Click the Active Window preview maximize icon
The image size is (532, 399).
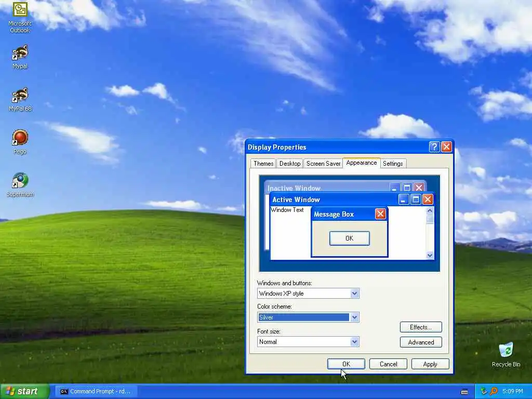[x=416, y=199]
